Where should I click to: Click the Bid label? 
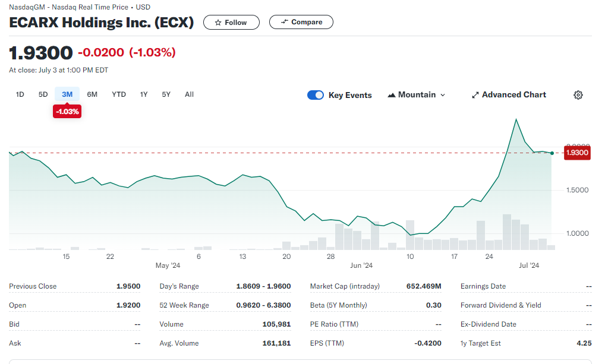(x=14, y=324)
